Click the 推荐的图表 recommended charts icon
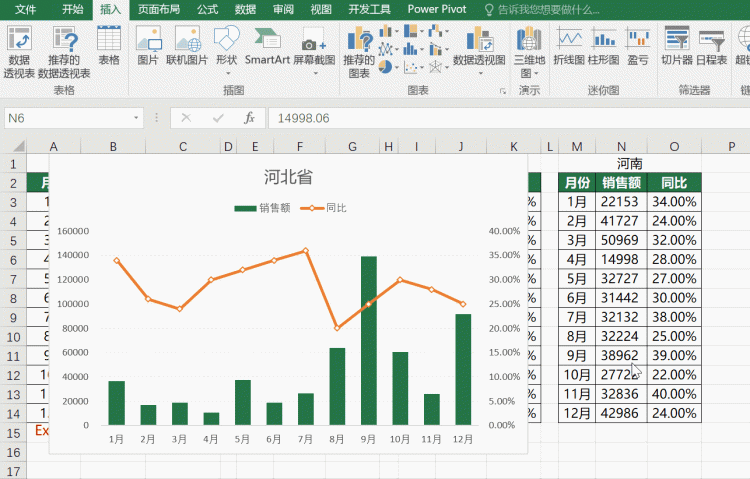Image resolution: width=750 pixels, height=479 pixels. coord(359,52)
